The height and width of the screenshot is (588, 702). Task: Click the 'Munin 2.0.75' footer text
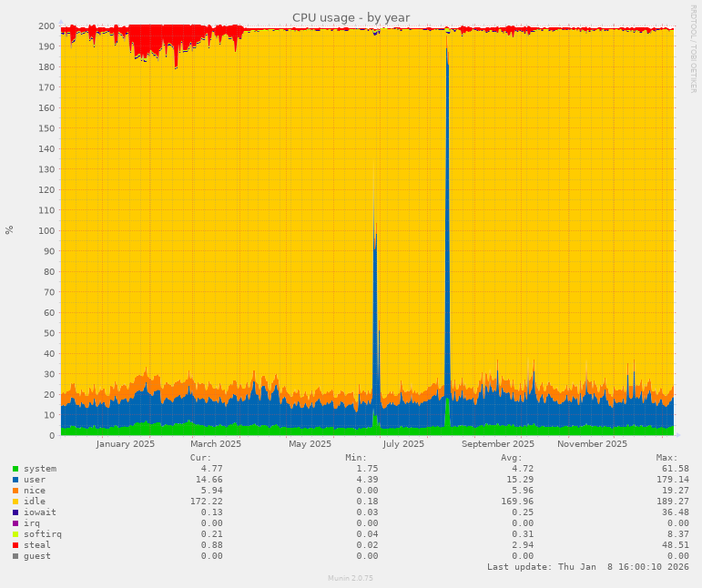pos(351,578)
